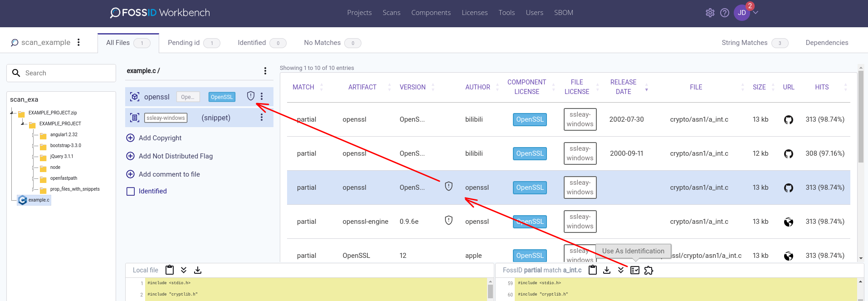Switch to the All Files tab
This screenshot has height=301, width=868.
pos(128,43)
